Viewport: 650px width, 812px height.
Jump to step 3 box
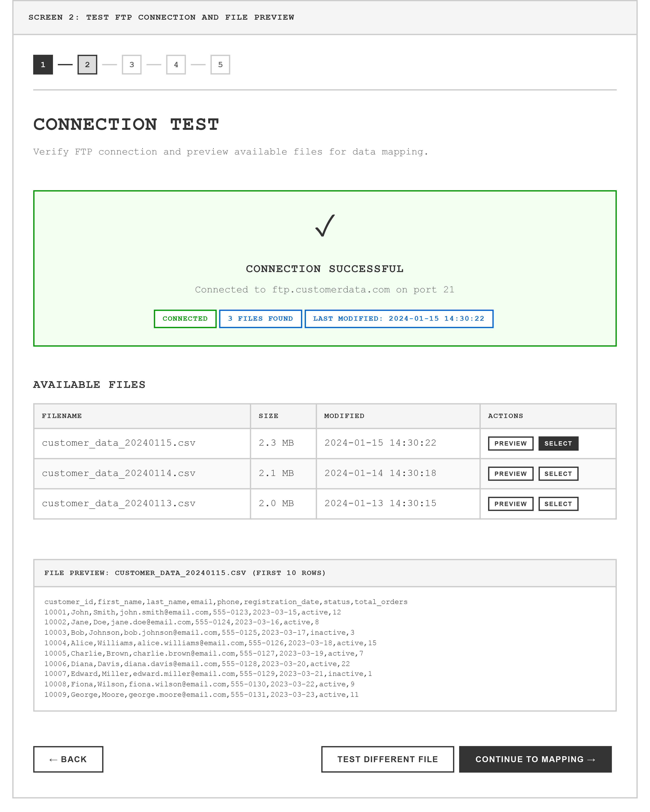pyautogui.click(x=132, y=65)
